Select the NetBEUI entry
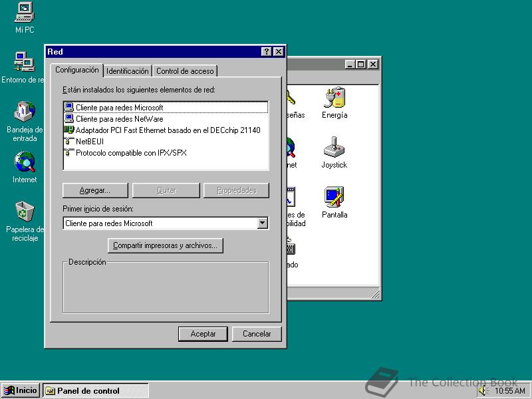 (x=166, y=142)
